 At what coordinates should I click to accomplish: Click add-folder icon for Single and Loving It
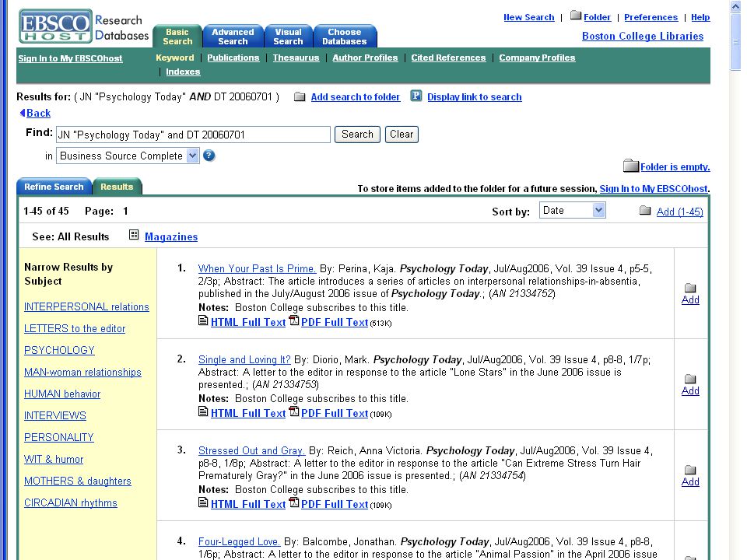tap(690, 379)
